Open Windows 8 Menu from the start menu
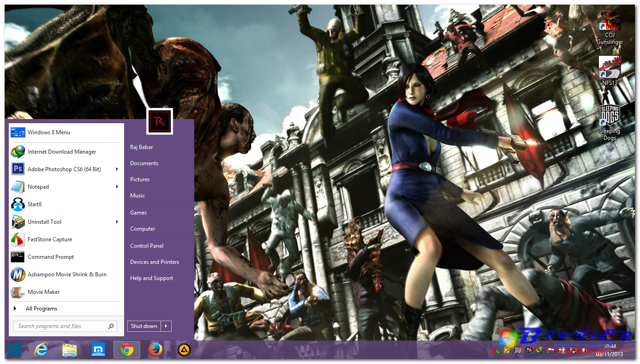The width and height of the screenshot is (640, 364). click(x=66, y=132)
